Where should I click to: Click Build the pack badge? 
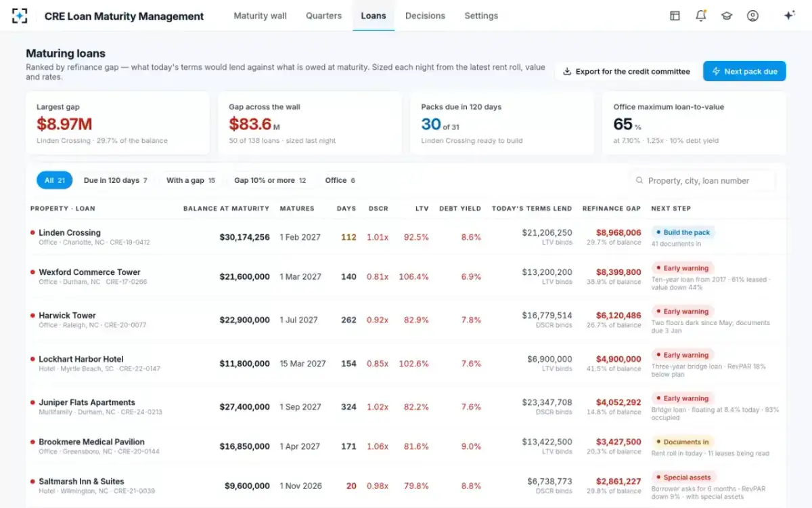coord(683,232)
